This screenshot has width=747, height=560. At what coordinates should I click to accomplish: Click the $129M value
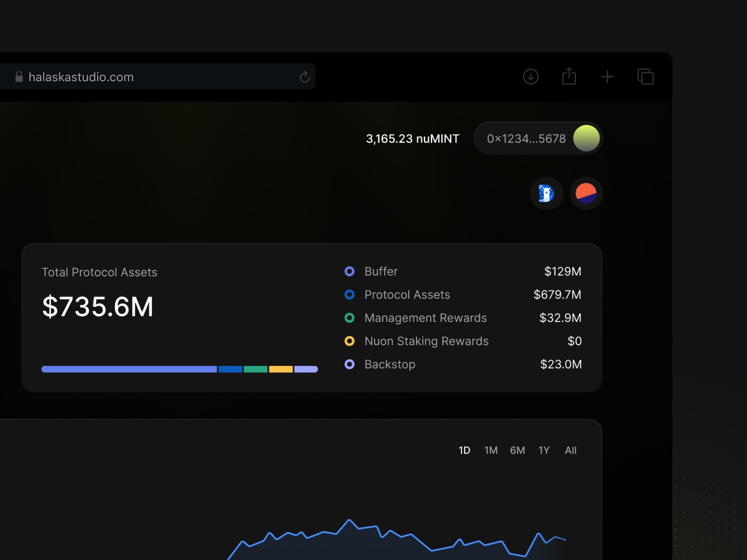click(x=563, y=272)
